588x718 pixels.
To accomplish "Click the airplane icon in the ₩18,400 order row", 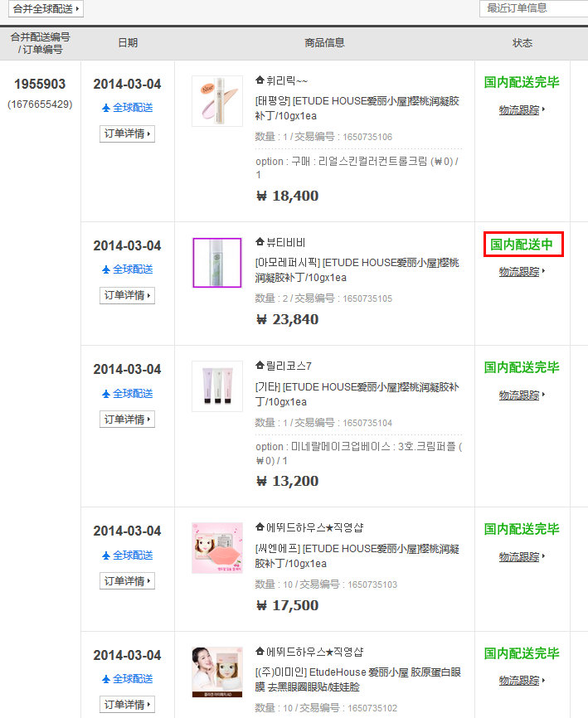I will [106, 108].
